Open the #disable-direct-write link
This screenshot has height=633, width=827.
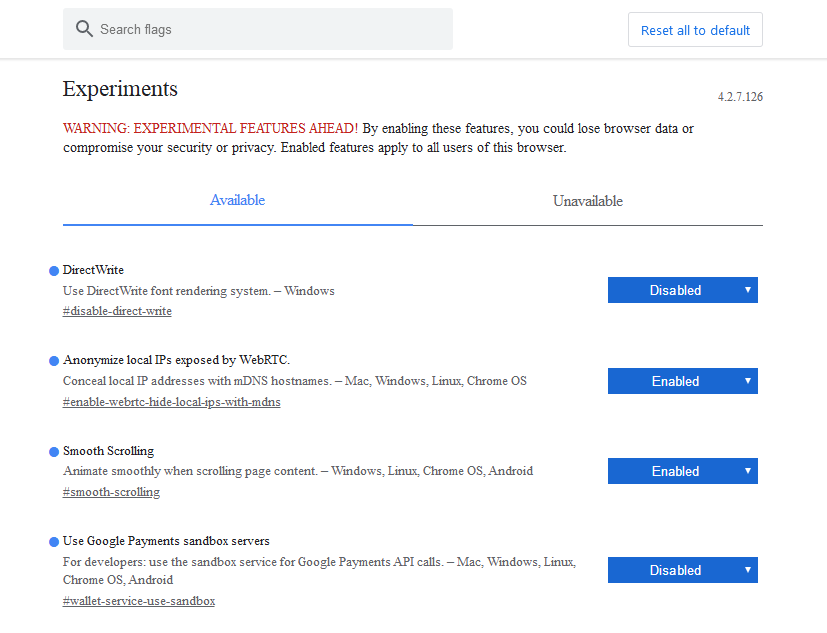tap(117, 311)
